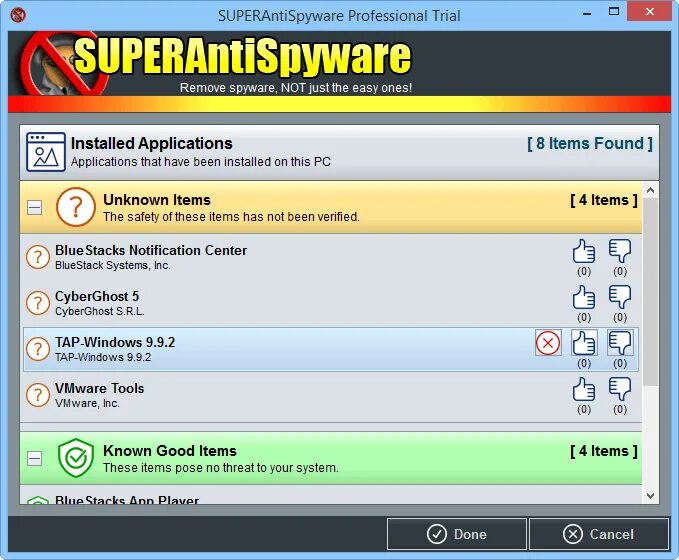Image resolution: width=679 pixels, height=560 pixels.
Task: Click the Installed Applications window icon
Action: point(46,152)
